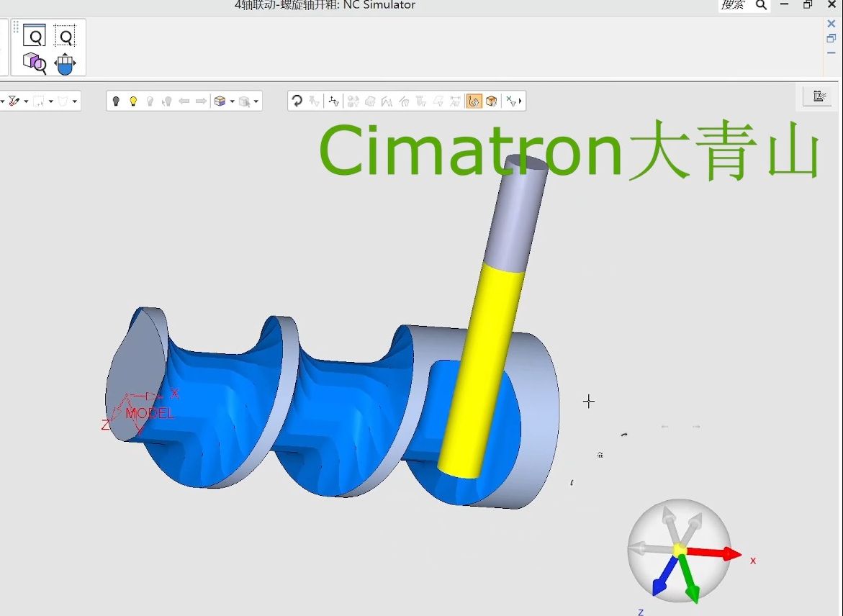The height and width of the screenshot is (616, 843).
Task: Click the yellow light bulb icon
Action: pos(133,101)
